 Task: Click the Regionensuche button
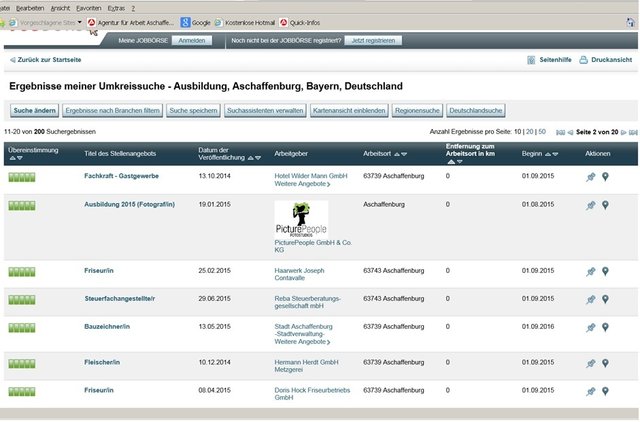tap(417, 111)
